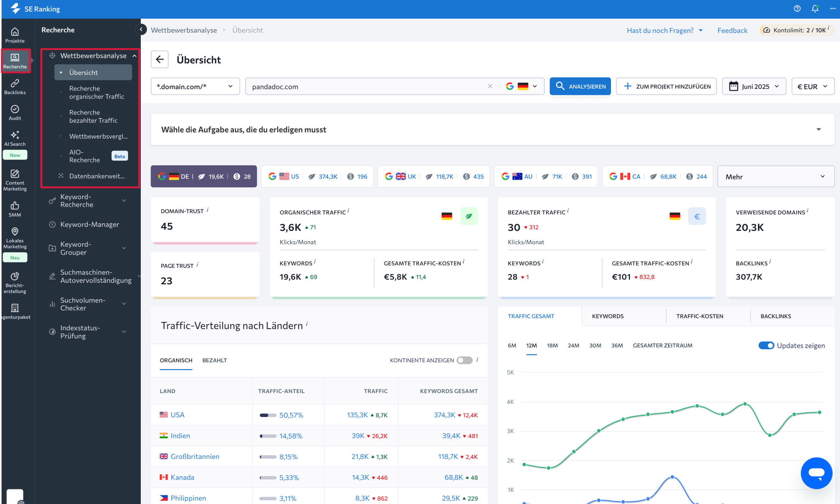Open the USA country link

[177, 415]
